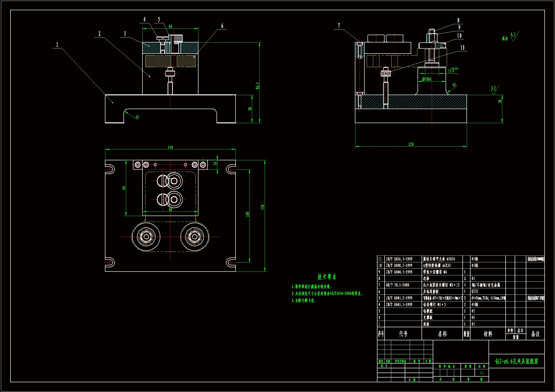Click the GB/T 70.1-2008 standard code cell

point(397,285)
